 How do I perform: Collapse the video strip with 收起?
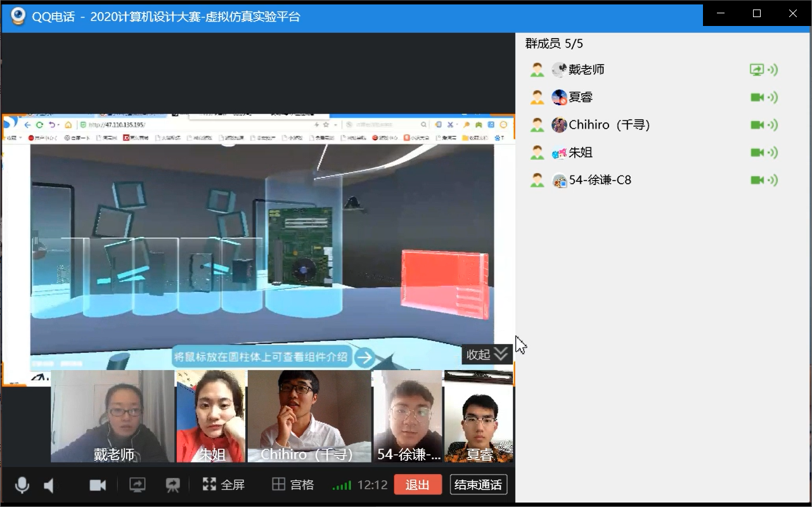487,354
